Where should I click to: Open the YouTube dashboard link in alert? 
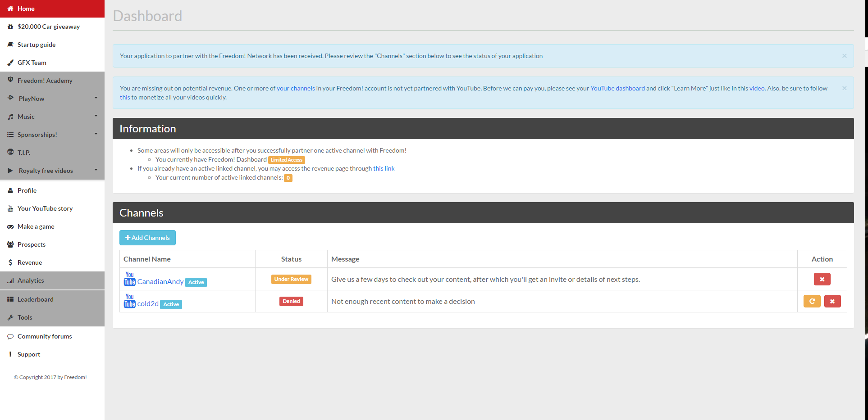(617, 88)
